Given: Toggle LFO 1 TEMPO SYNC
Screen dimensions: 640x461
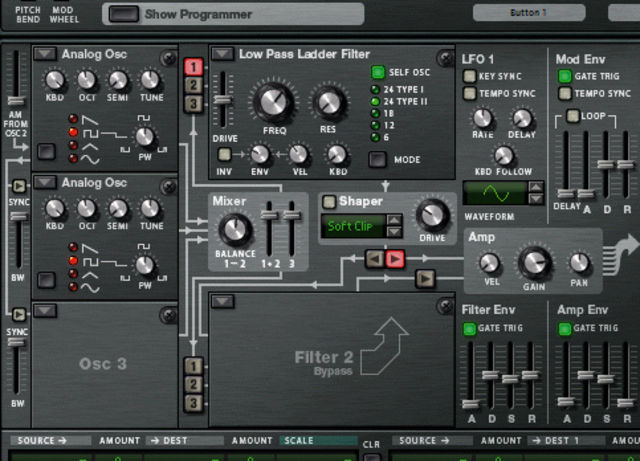Looking at the screenshot, I should click(x=469, y=94).
